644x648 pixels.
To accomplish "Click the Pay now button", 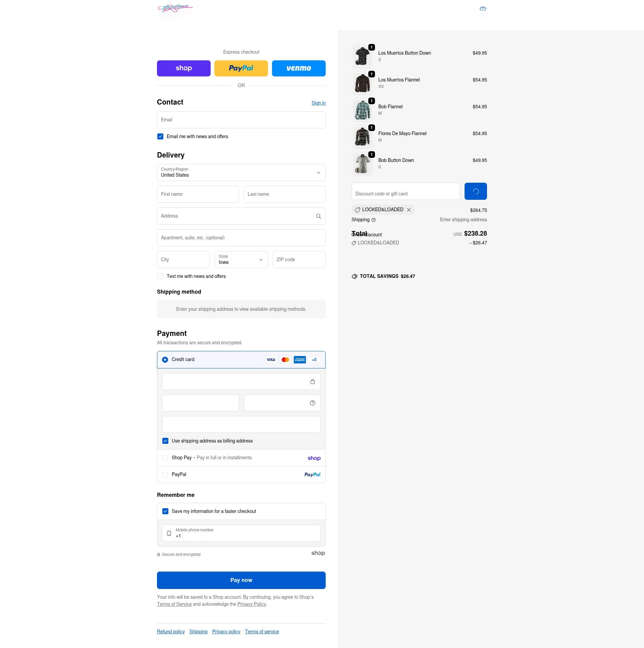I will [241, 580].
